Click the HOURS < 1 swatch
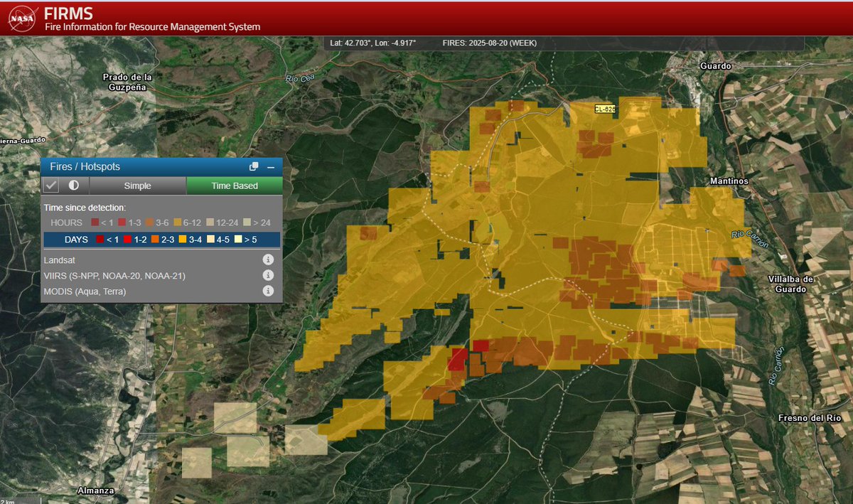Viewport: 853px width, 504px height. point(95,222)
